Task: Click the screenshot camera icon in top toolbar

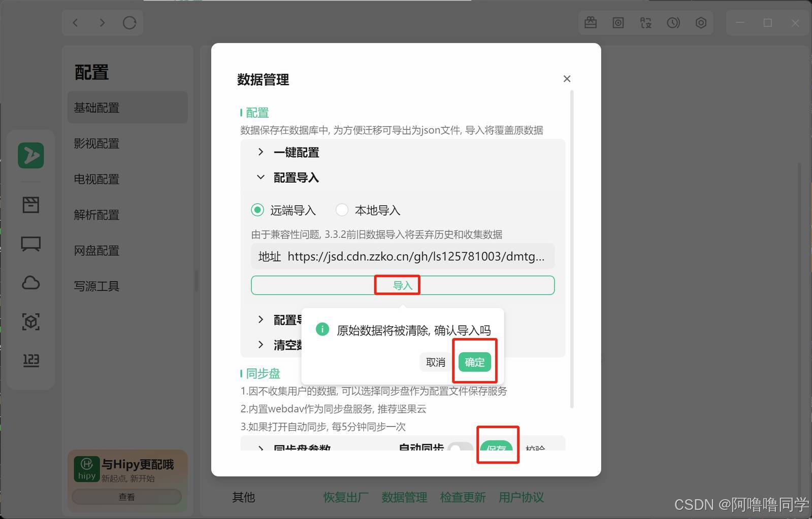Action: 618,22
